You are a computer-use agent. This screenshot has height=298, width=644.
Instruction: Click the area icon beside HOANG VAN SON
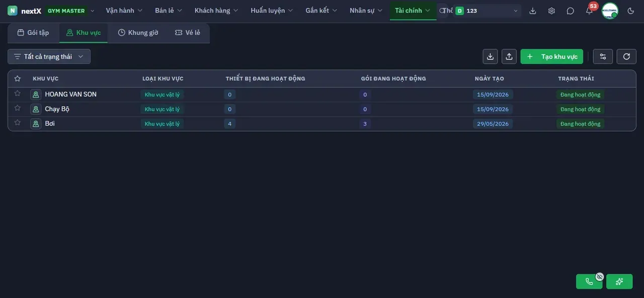click(36, 94)
